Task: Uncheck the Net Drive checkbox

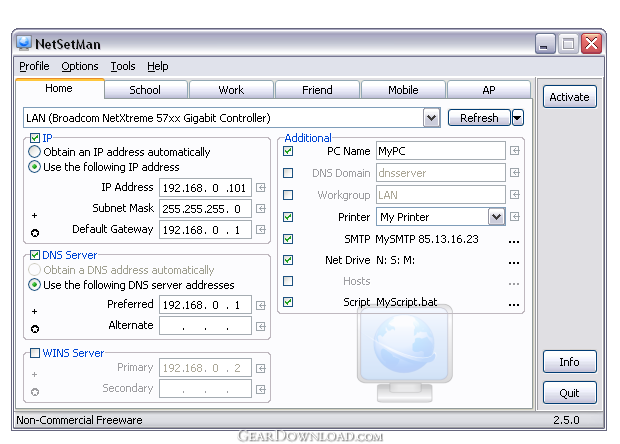Action: coord(288,260)
